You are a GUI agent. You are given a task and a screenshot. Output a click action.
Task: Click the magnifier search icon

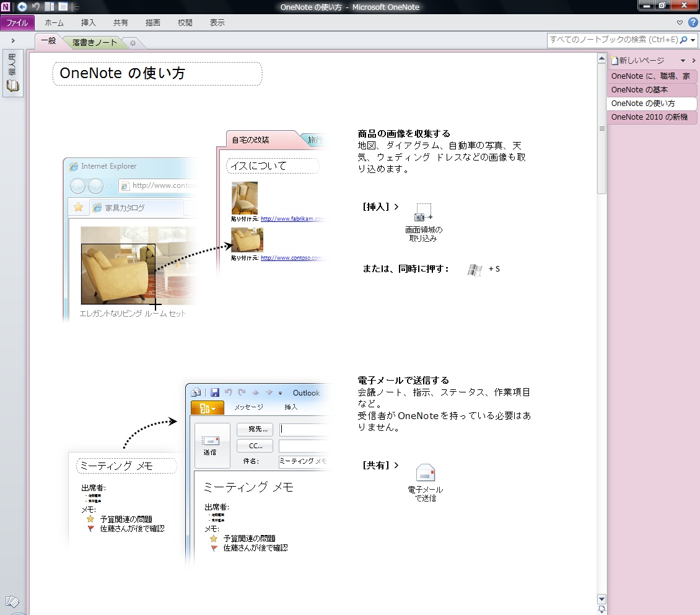pos(683,40)
